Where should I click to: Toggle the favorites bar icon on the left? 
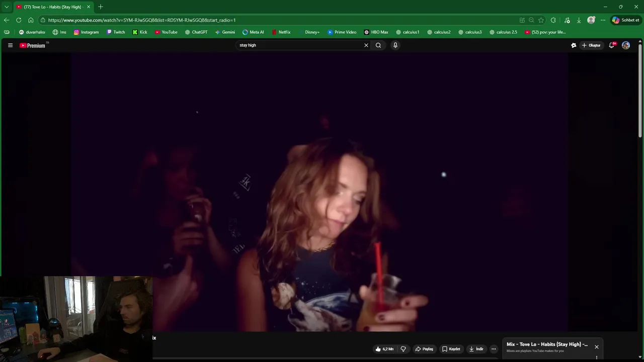tap(7, 32)
